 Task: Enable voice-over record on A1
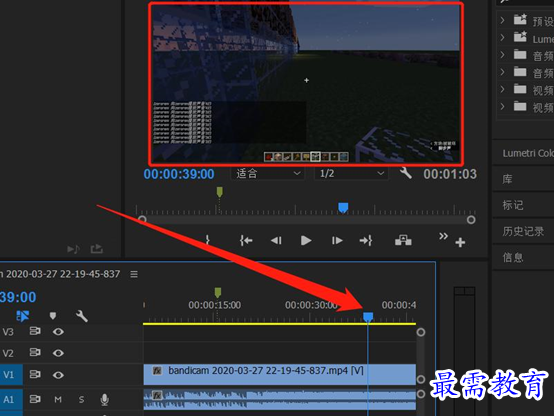(104, 400)
